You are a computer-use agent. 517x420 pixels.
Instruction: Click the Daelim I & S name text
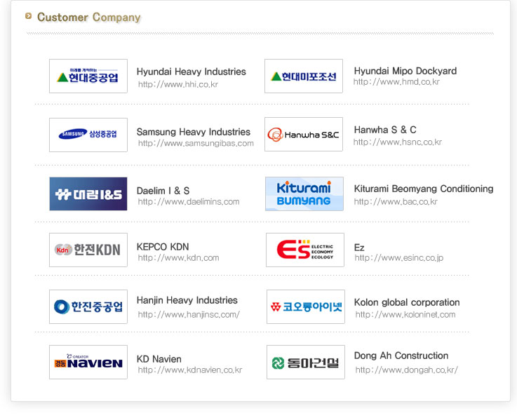tap(163, 191)
